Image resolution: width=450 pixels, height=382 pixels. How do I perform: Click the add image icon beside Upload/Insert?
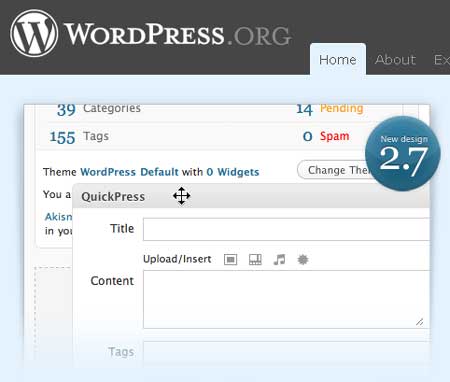tap(230, 259)
